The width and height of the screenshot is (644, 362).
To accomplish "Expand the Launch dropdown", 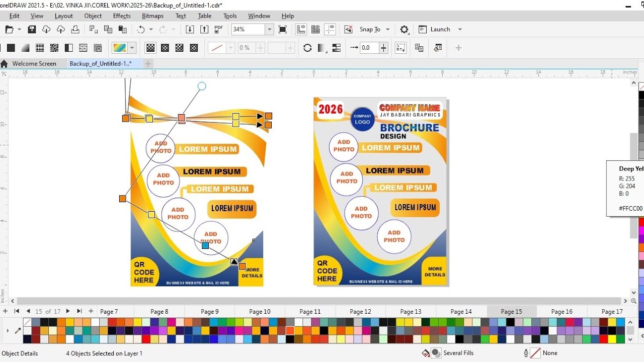I will (x=460, y=29).
